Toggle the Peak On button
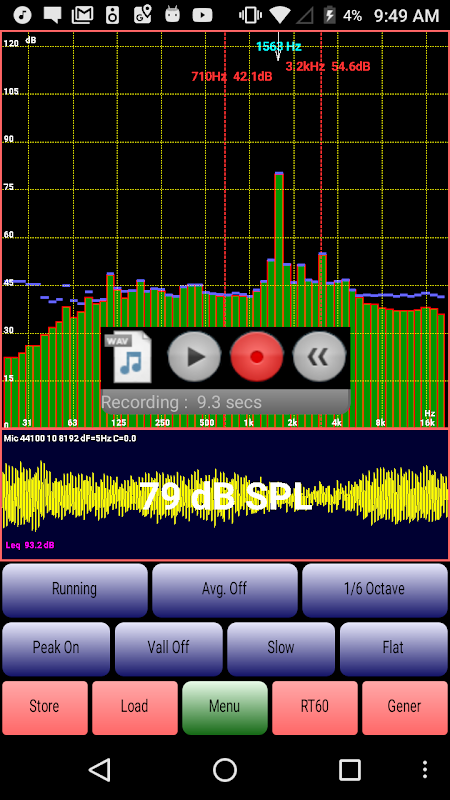 [56, 648]
